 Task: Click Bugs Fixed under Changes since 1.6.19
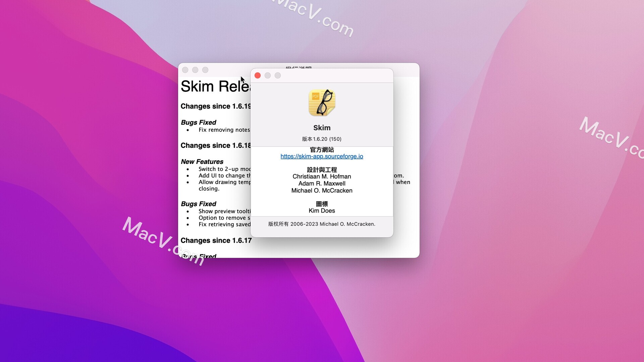(198, 122)
